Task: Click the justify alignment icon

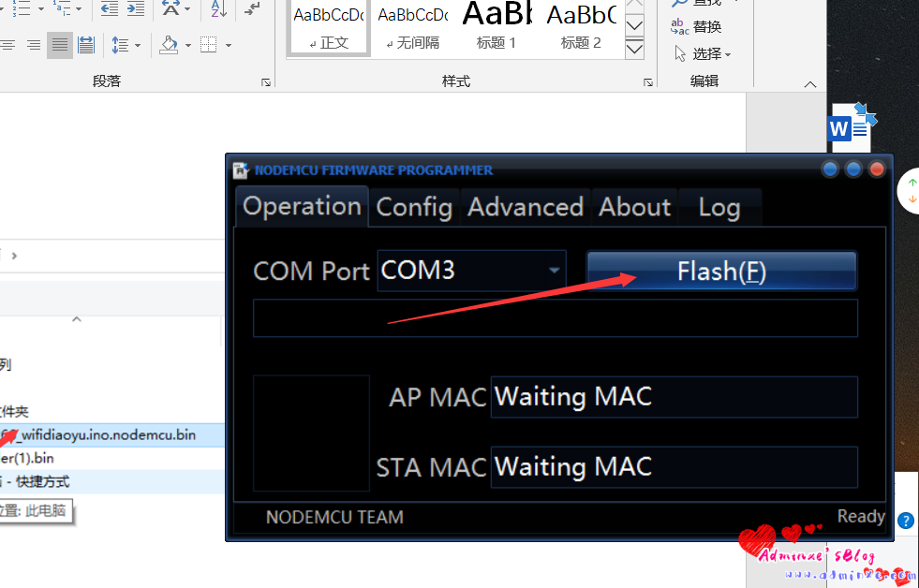Action: pos(60,45)
